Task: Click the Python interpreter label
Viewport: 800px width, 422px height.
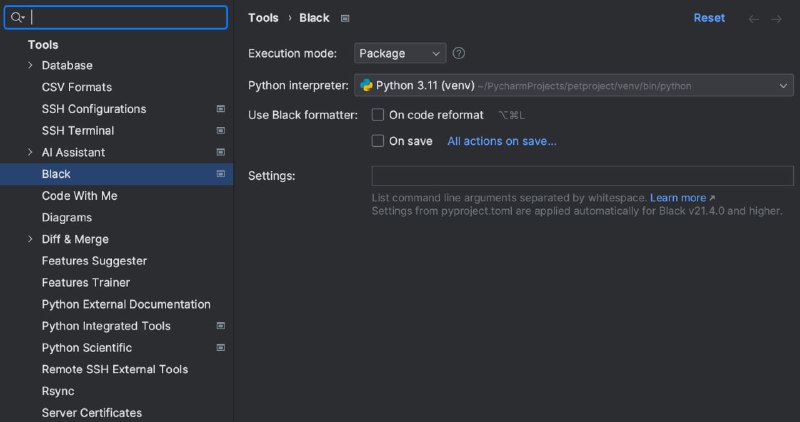Action: [298, 85]
